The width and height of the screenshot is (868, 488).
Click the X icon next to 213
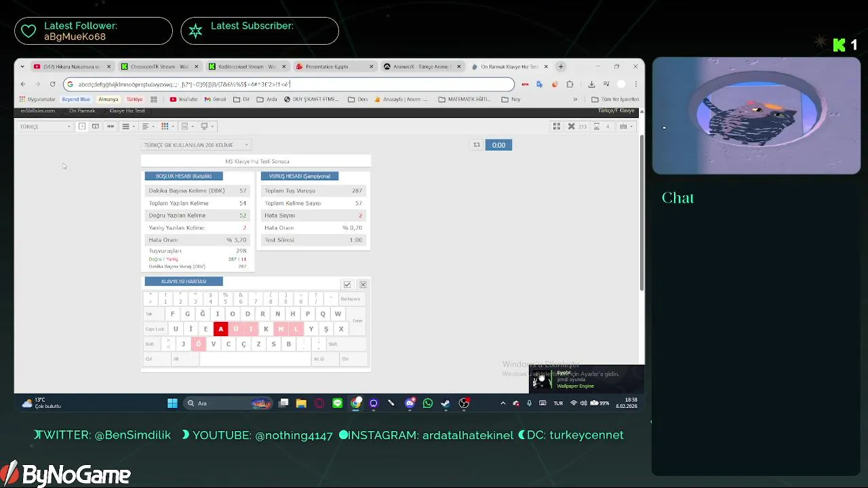pyautogui.click(x=571, y=126)
